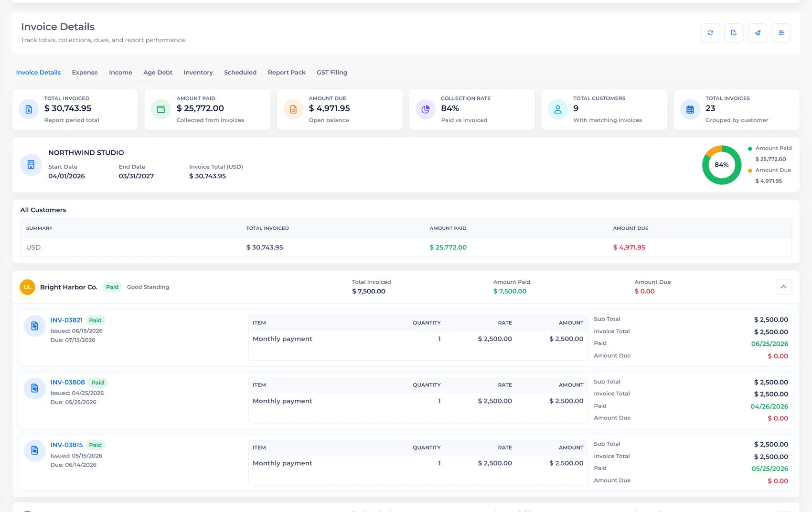812x512 pixels.
Task: Click the UL avatar for Bright Harbor
Action: [27, 287]
